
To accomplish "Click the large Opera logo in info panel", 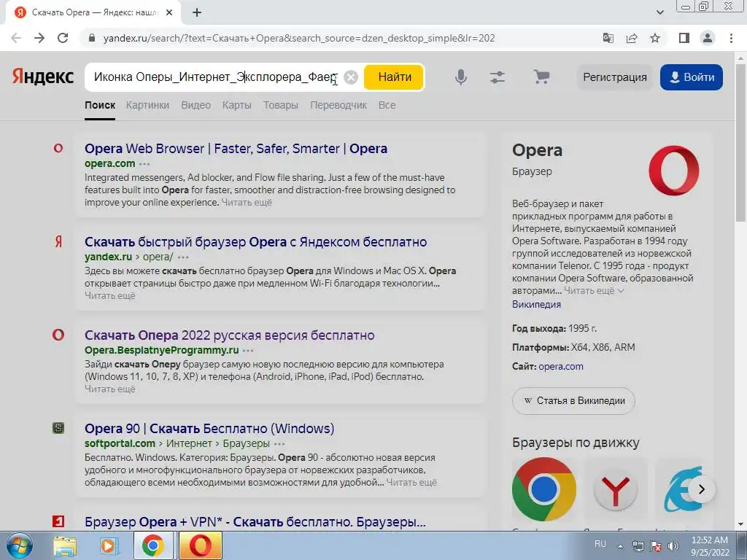I will [673, 171].
